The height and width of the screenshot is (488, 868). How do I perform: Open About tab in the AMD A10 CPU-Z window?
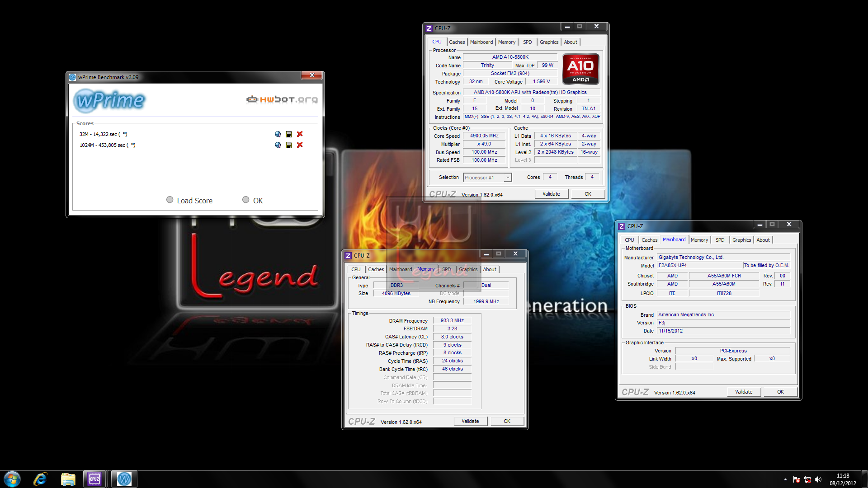570,42
